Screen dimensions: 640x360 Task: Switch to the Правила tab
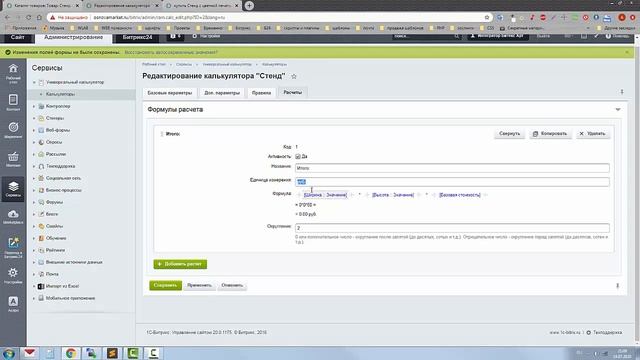point(261,93)
